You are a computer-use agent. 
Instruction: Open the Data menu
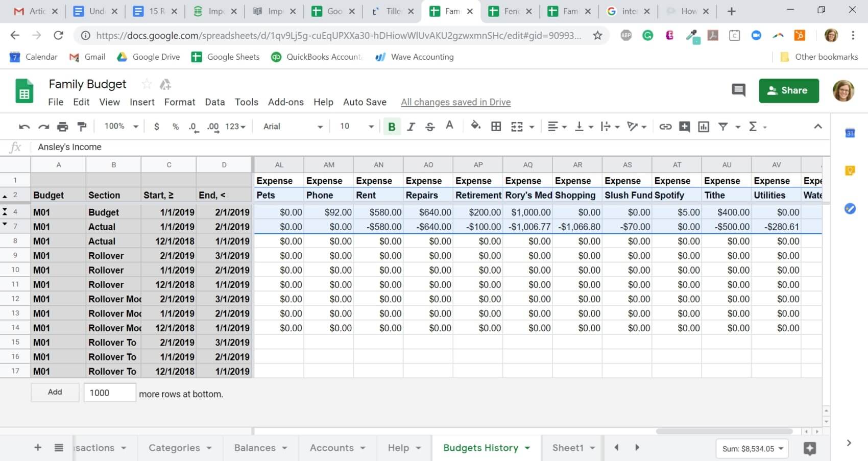coord(215,102)
